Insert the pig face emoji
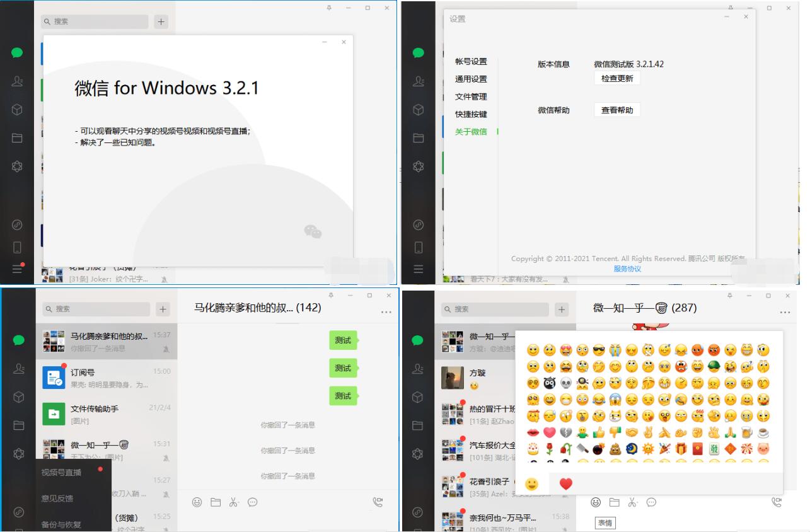 [x=763, y=449]
